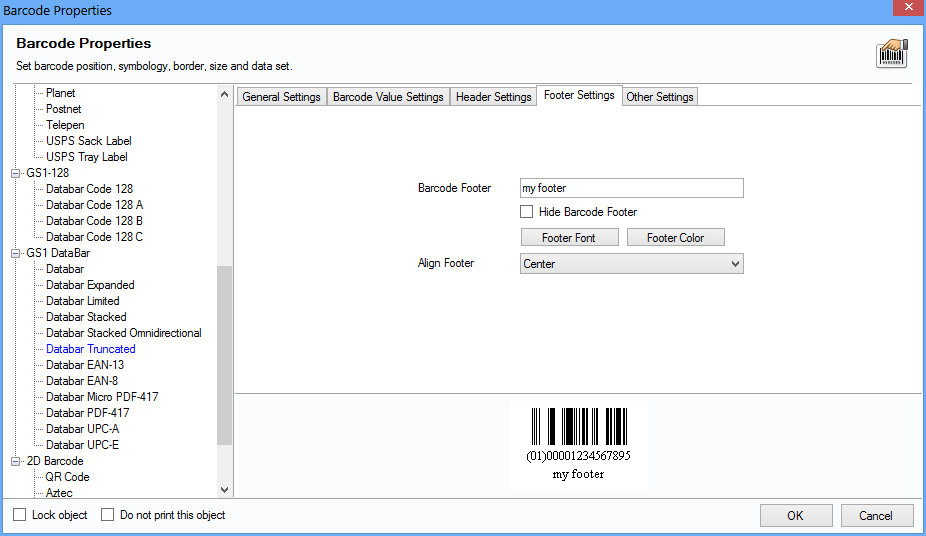
Task: Select highlighted Databar Truncated item
Action: tap(90, 349)
